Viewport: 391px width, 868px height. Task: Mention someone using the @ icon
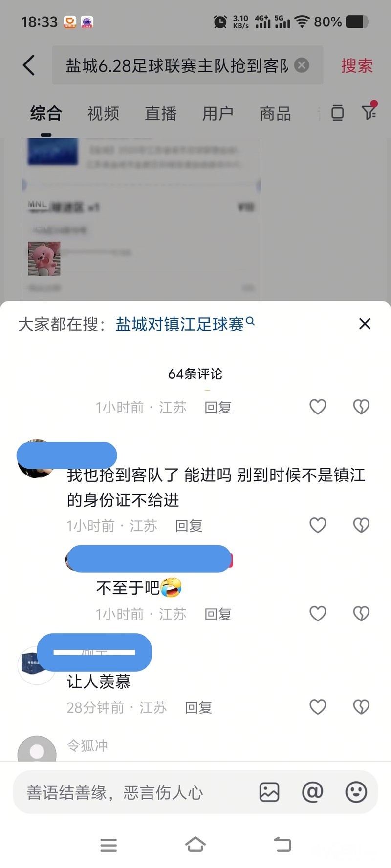click(312, 792)
